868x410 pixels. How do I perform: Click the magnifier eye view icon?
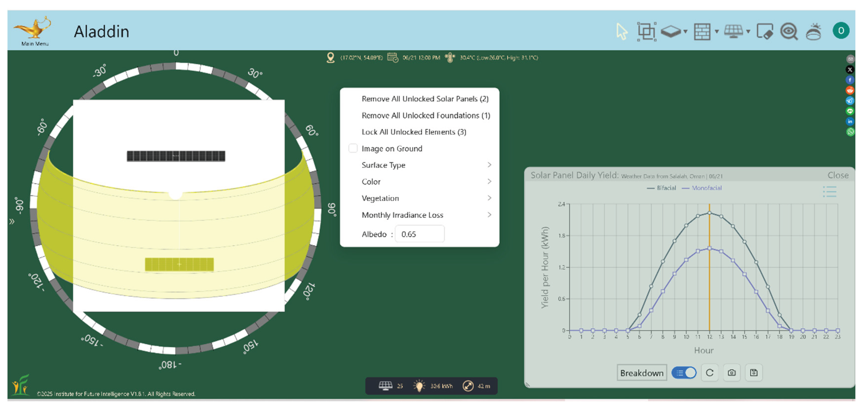[x=789, y=32]
